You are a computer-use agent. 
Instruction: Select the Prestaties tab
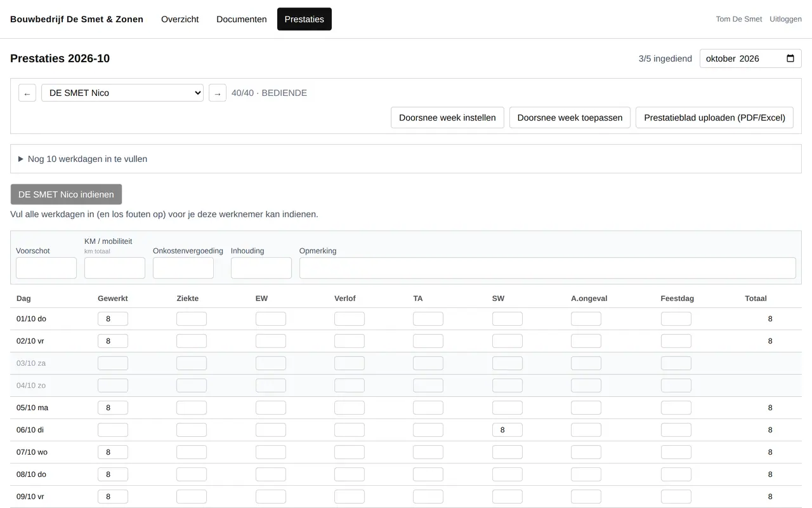[304, 19]
